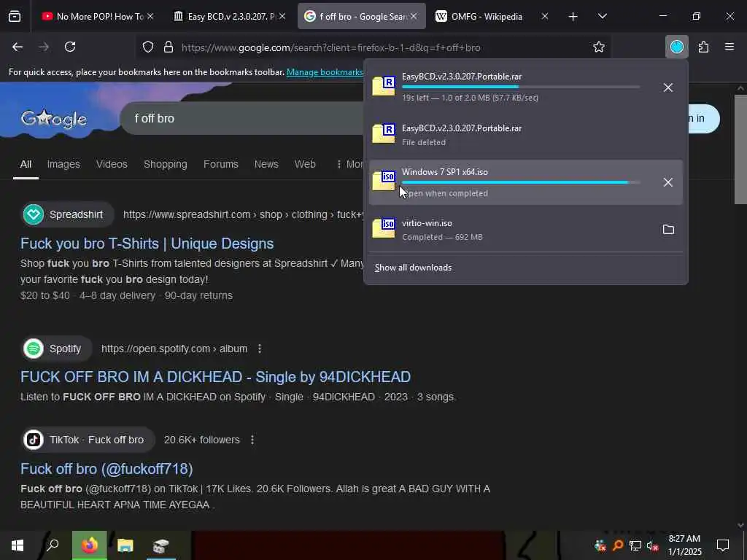Image resolution: width=747 pixels, height=560 pixels.
Task: Open TikTok @fuckoff718 result link
Action: 107,469
